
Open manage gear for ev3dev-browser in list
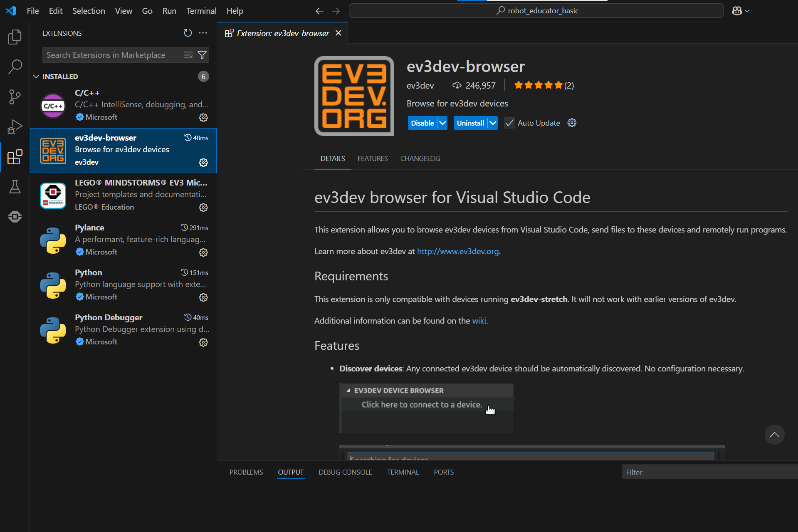[203, 163]
